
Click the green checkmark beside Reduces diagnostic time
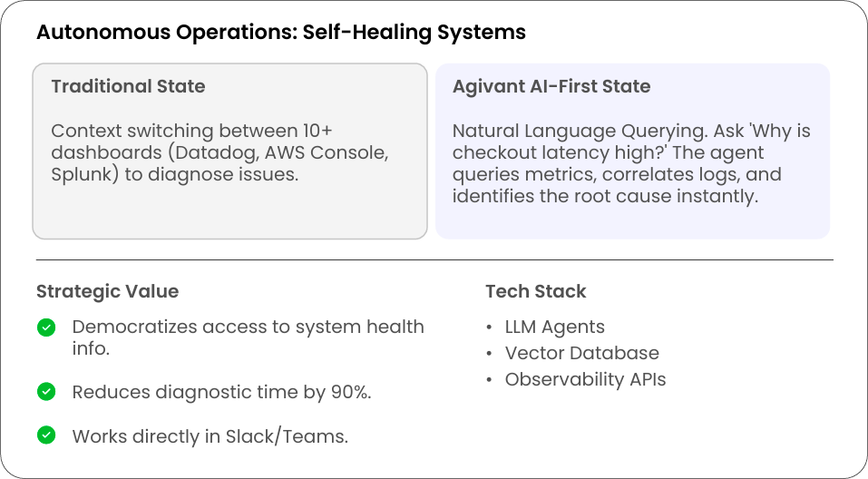click(x=46, y=392)
